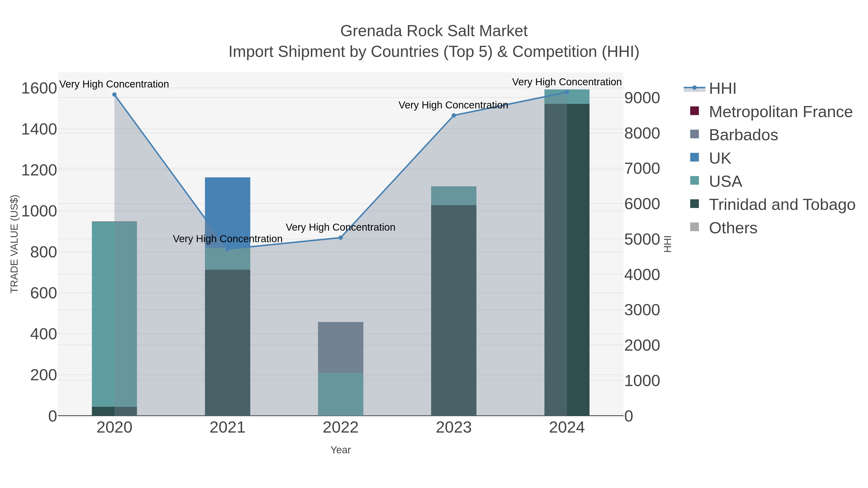Click the USA segment atop the 2024 bar
868x488 pixels.
point(567,97)
